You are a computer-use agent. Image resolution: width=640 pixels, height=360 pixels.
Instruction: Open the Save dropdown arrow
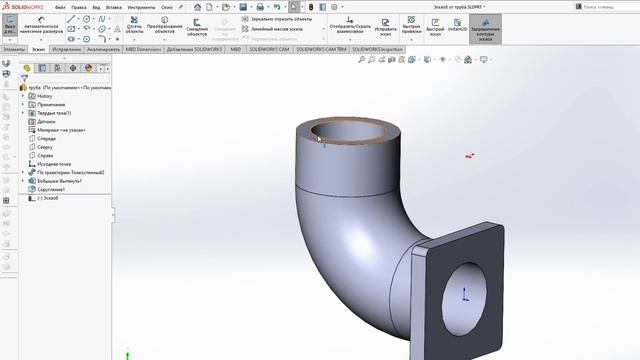251,7
